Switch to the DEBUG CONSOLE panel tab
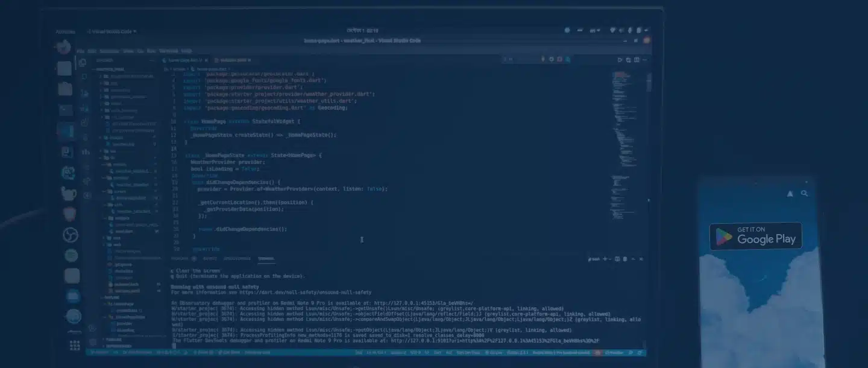868x368 pixels. [x=237, y=259]
